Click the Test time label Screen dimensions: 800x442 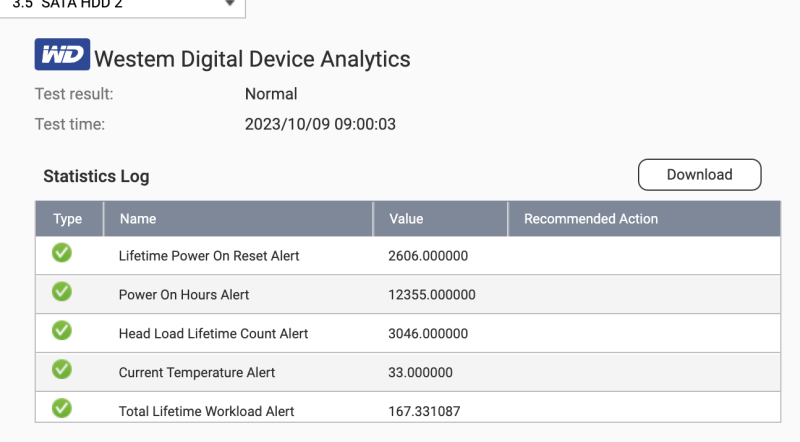click(x=70, y=124)
